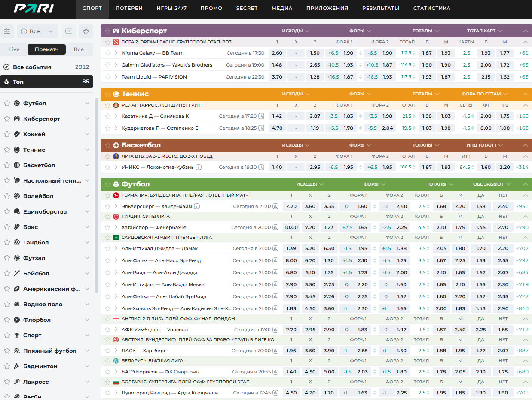Bet on 2.60 odds for Nigma Galaxy win
The height and width of the screenshot is (400, 532).
277,53
